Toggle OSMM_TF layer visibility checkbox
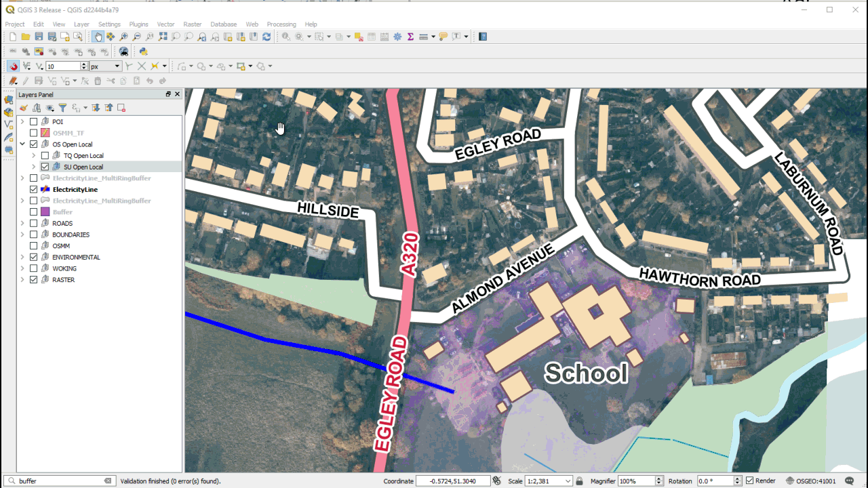 [33, 133]
